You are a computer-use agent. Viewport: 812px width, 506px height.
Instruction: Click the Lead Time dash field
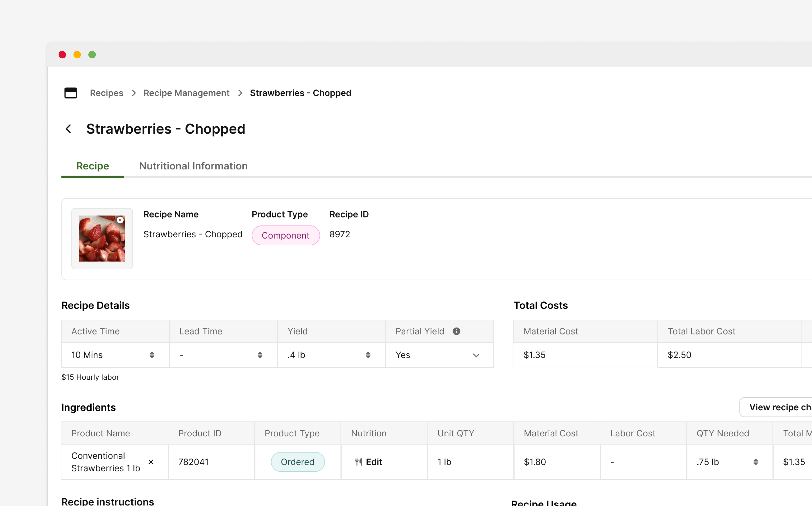point(223,355)
